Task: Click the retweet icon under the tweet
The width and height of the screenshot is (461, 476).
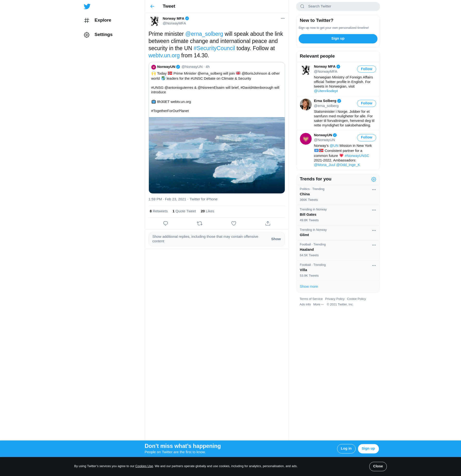Action: 200,223
